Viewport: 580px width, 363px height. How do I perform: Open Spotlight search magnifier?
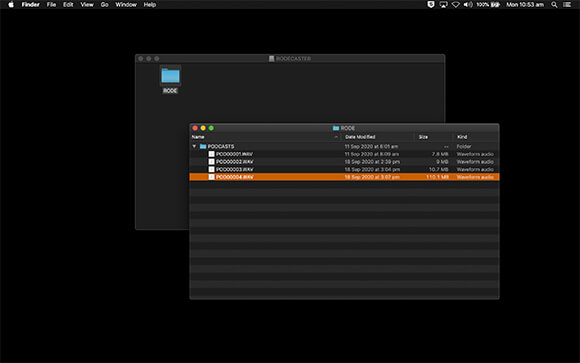(554, 4)
